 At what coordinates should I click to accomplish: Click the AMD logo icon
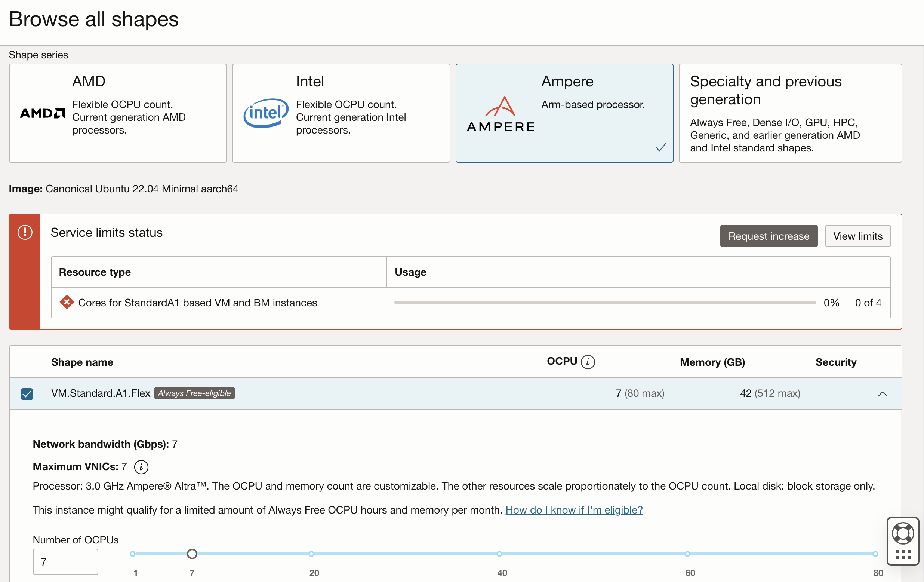(42, 113)
